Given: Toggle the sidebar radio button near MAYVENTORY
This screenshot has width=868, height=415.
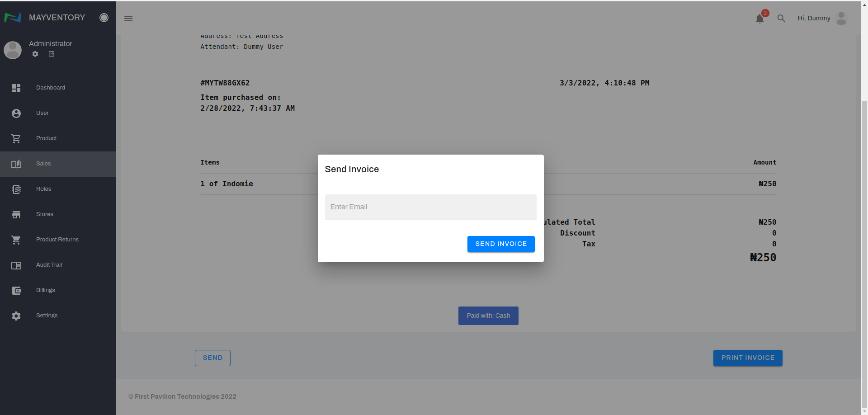Looking at the screenshot, I should [x=104, y=18].
